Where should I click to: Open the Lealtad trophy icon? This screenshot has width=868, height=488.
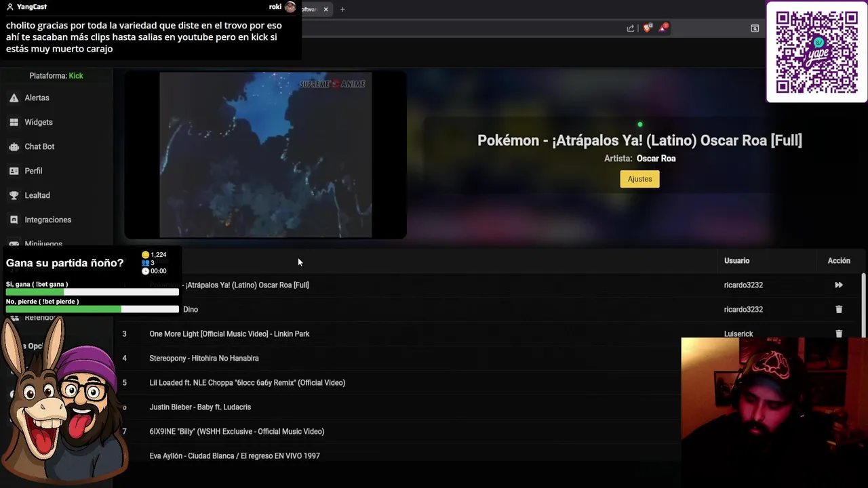tap(14, 196)
